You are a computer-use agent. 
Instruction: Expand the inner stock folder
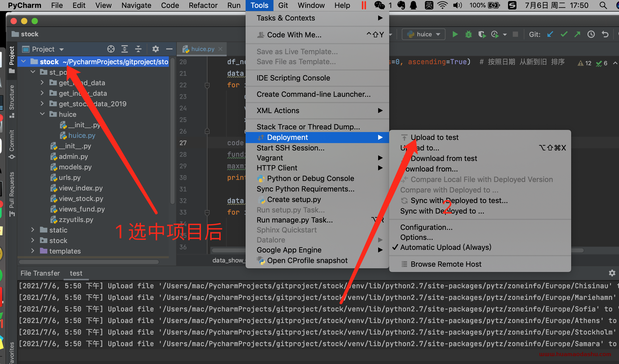33,240
